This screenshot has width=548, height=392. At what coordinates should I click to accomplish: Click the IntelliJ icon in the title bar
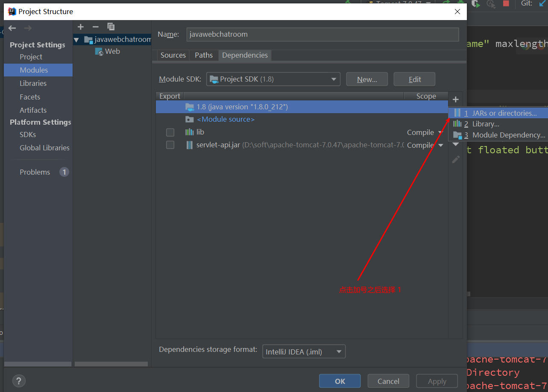click(x=12, y=12)
